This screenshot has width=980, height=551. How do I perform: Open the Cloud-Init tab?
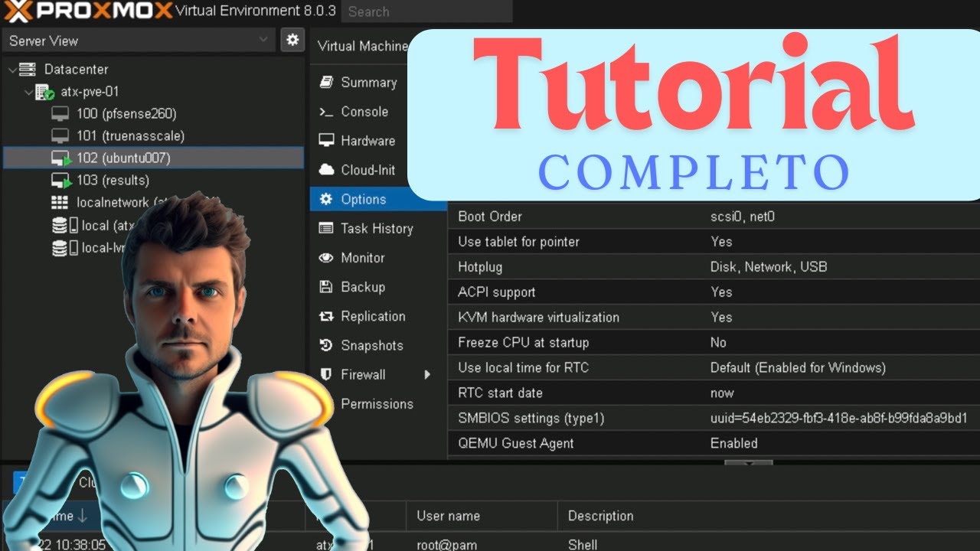[368, 170]
